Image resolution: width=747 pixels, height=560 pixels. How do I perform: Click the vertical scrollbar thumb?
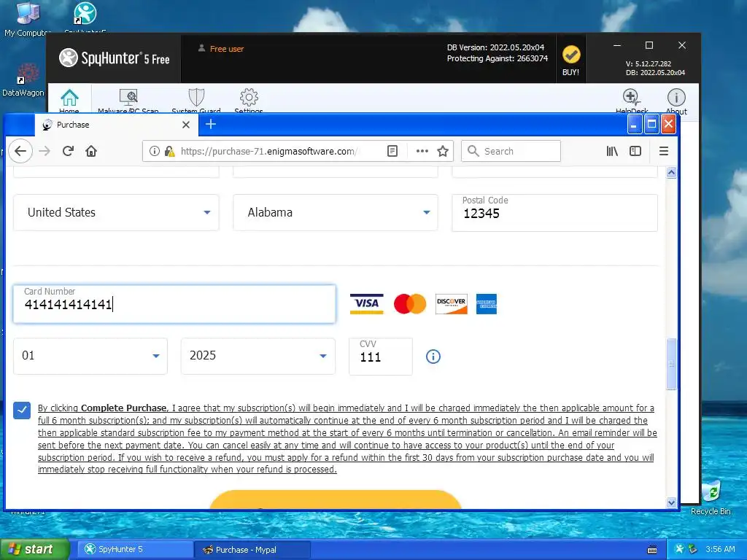[x=671, y=364]
